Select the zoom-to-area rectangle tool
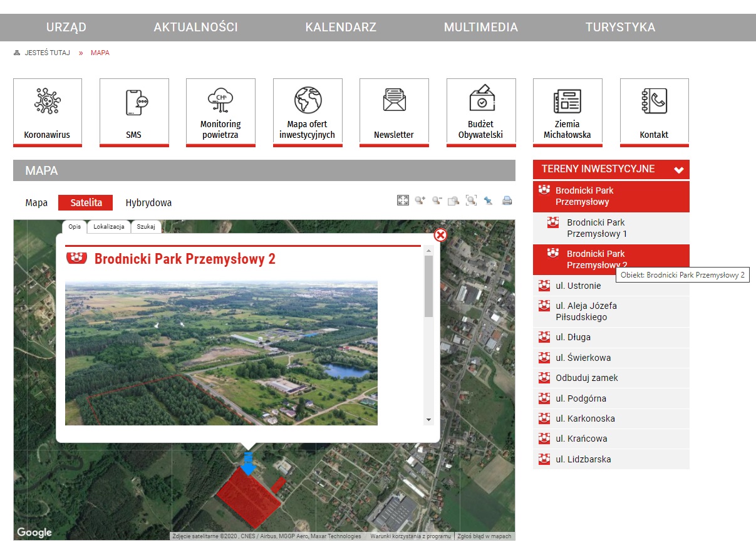The width and height of the screenshot is (756, 557). (454, 200)
